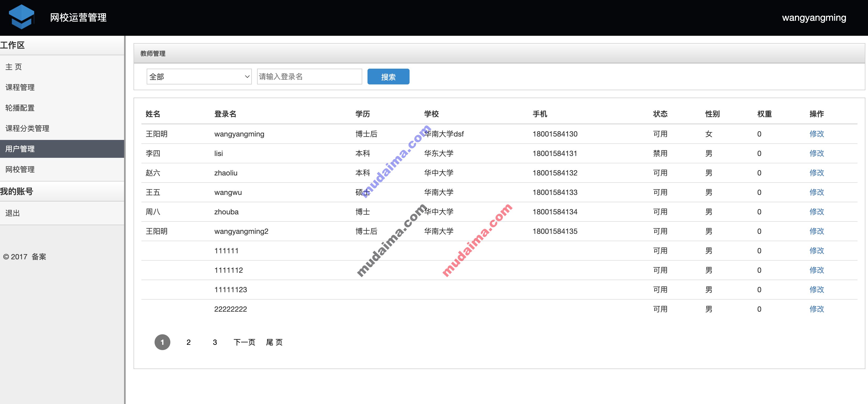This screenshot has width=868, height=404.
Task: Click login name cell wangyangming2
Action: (241, 231)
